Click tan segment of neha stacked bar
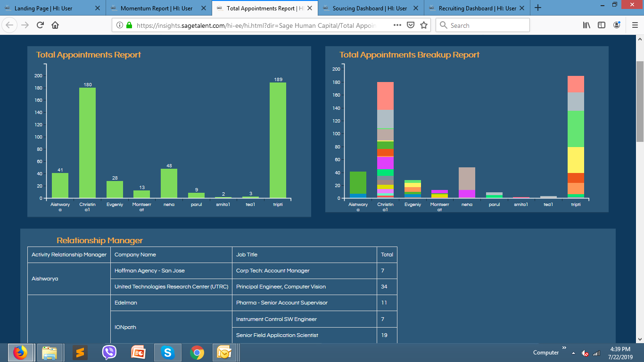This screenshot has width=644, height=362. click(467, 179)
